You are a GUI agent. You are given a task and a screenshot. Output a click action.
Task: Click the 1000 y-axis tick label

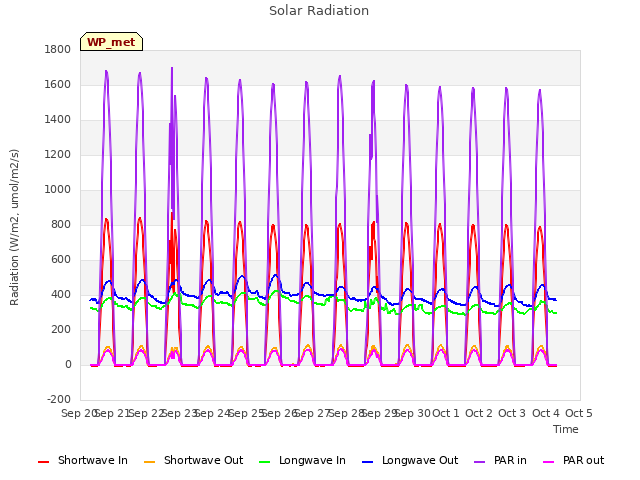(58, 190)
